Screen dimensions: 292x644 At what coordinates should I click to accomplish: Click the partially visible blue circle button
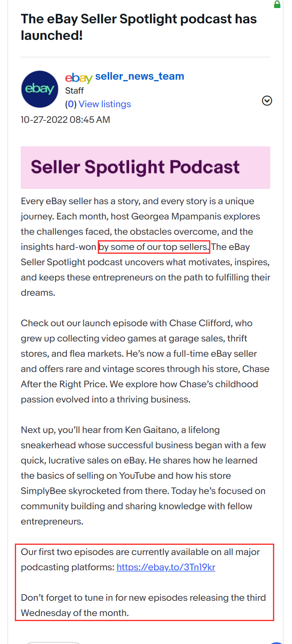pyautogui.click(x=277, y=642)
